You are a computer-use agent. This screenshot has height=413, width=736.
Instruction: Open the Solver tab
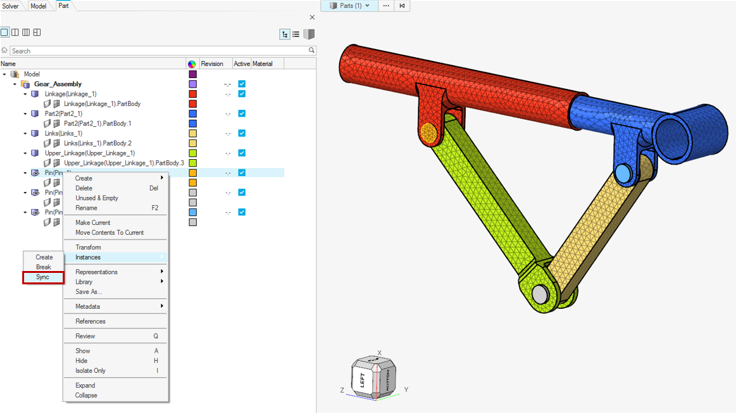click(11, 6)
